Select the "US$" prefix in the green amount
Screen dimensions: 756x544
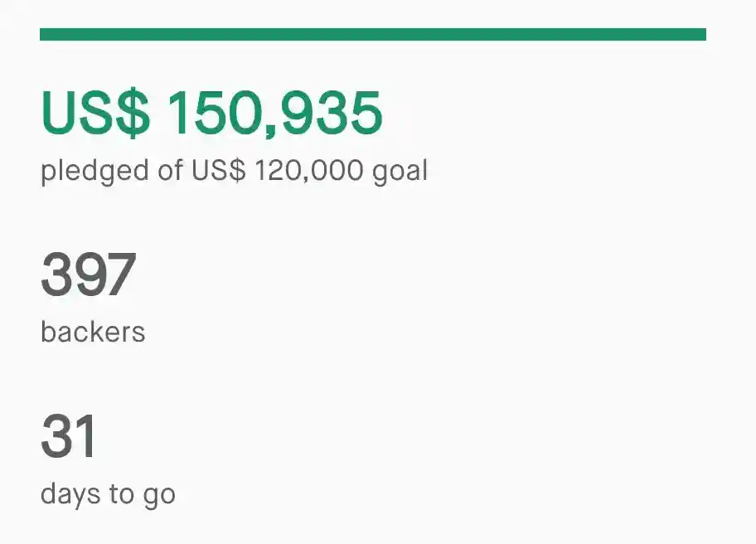[95, 114]
